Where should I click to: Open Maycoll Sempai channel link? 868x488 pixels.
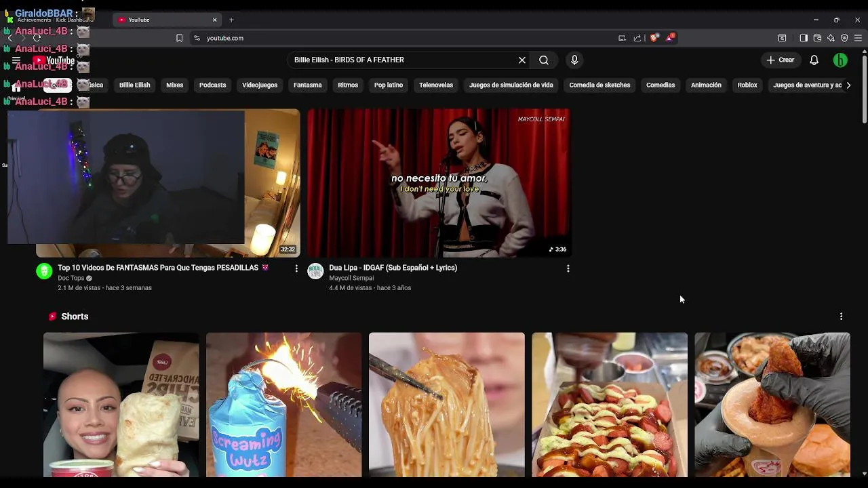[x=351, y=278]
